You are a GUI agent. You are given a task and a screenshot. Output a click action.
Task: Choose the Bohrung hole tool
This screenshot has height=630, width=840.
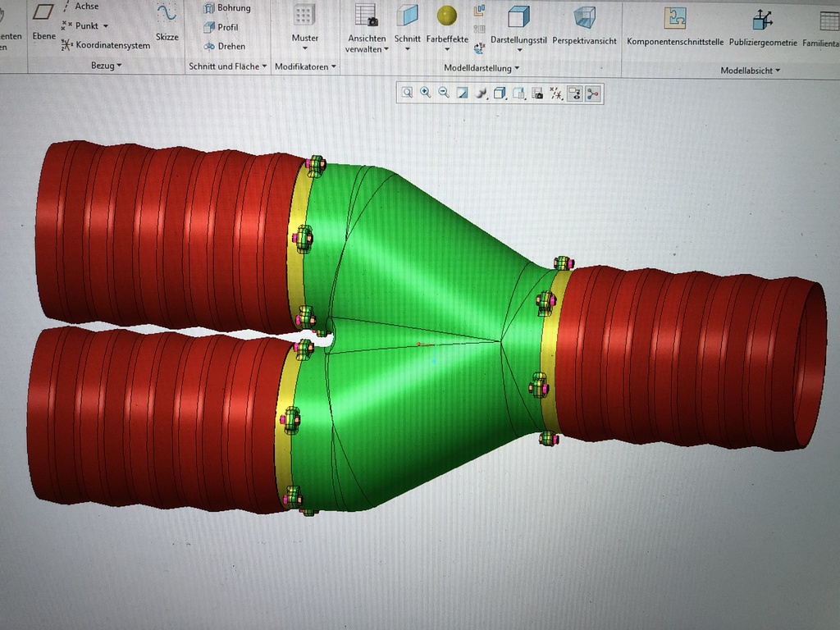point(227,8)
